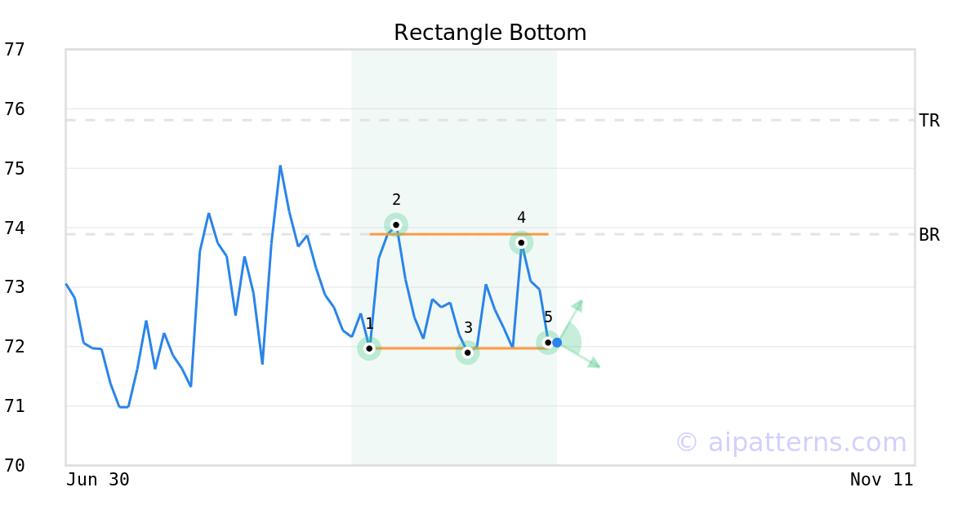Click the TR label

pyautogui.click(x=929, y=121)
